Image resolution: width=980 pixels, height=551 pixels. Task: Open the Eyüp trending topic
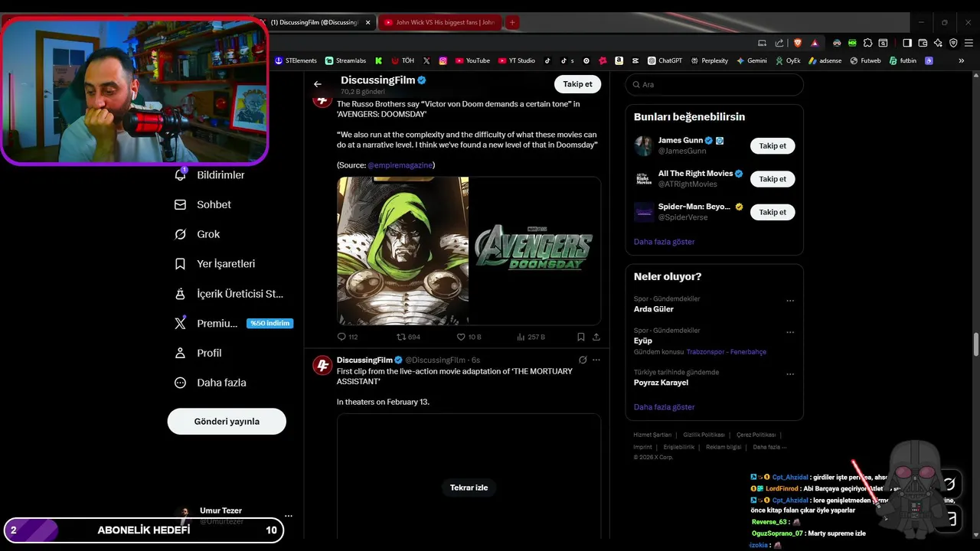[643, 341]
